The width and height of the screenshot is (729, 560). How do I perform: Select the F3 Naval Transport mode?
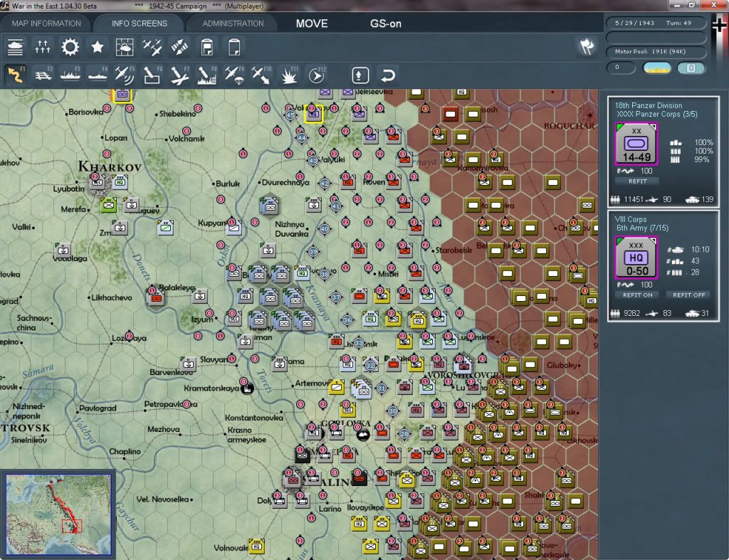point(70,75)
